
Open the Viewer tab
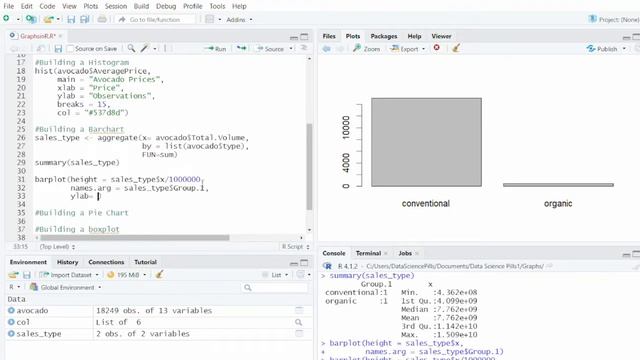441,36
